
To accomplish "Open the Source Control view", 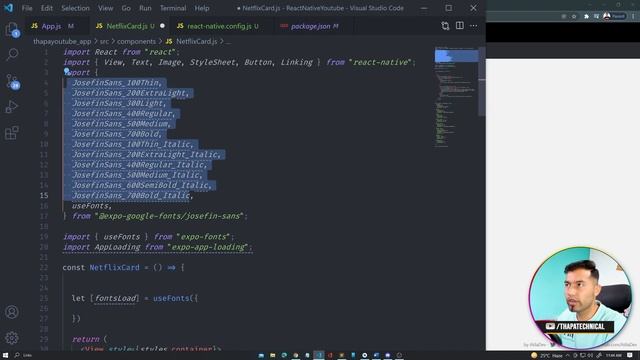I will 12,82.
